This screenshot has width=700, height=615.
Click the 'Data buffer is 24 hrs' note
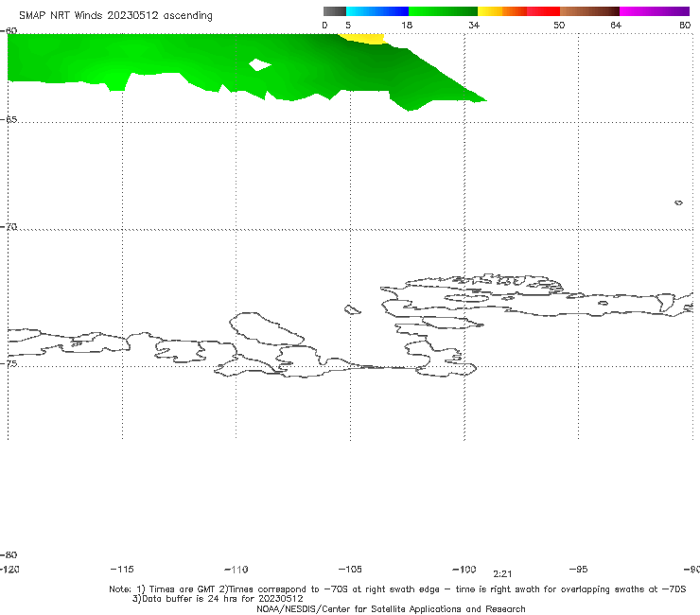pos(218,599)
